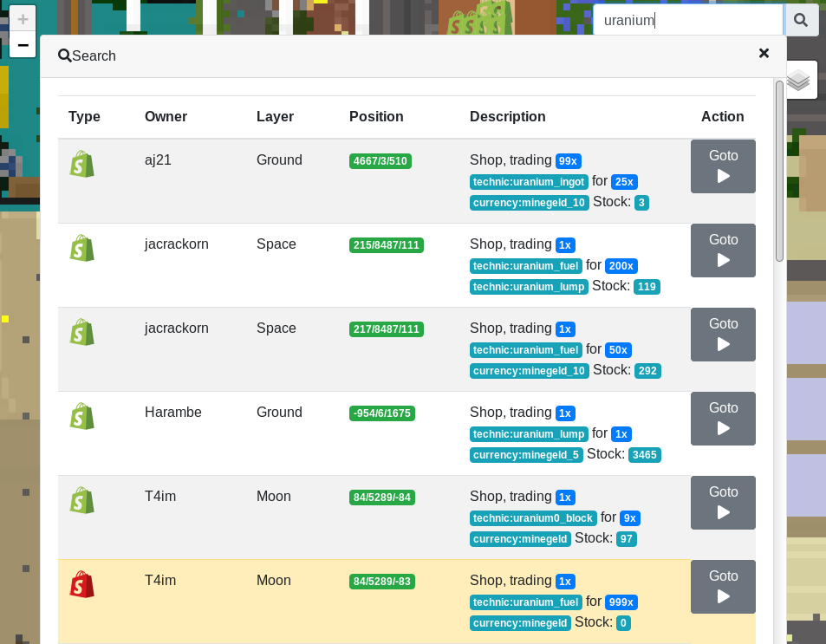Go to jacrackorn's shop at 217/8487/111

tap(723, 335)
